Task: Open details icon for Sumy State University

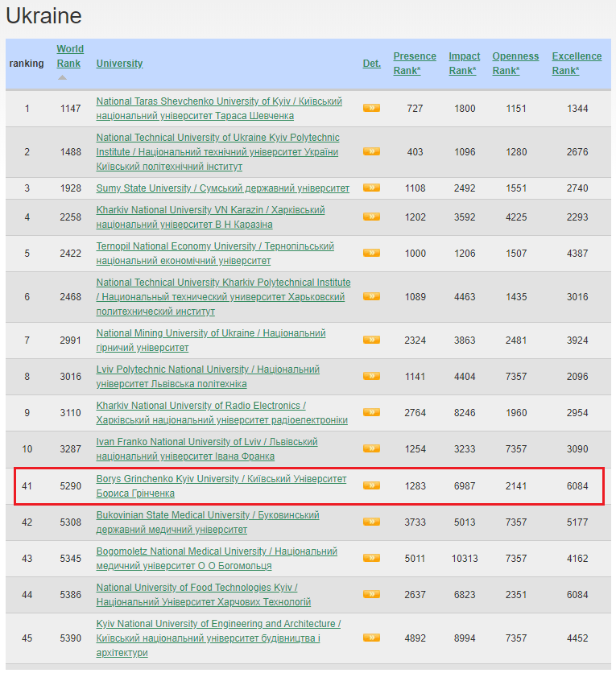Action: (x=371, y=188)
